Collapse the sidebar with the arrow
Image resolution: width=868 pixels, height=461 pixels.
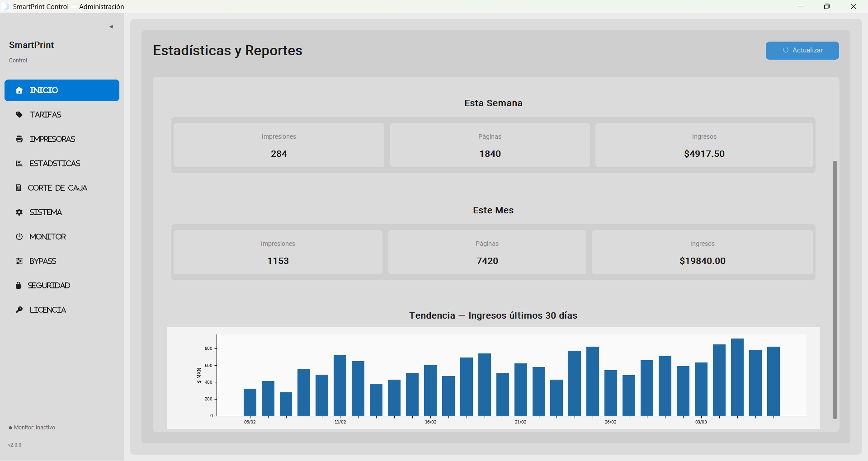pyautogui.click(x=111, y=27)
